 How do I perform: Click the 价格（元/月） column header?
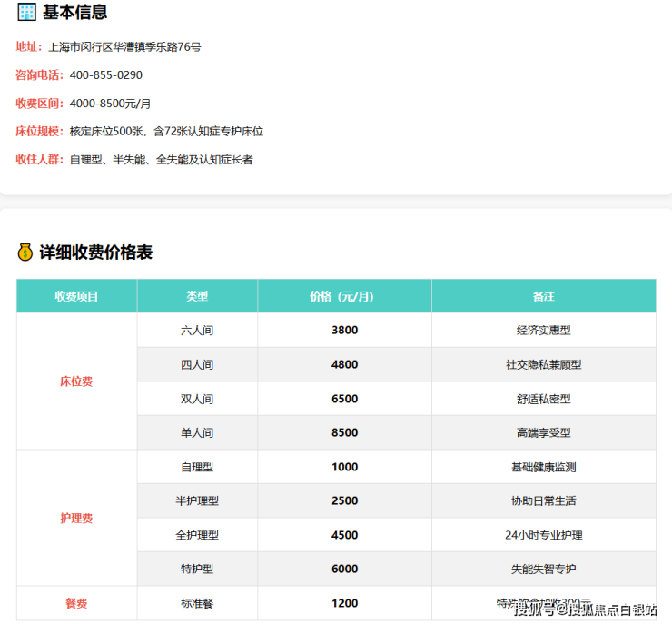344,296
